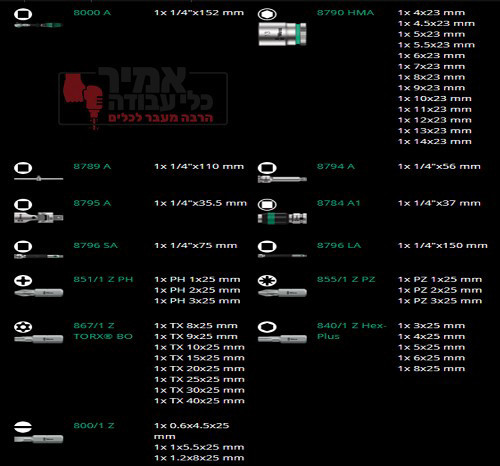Open the 8795 A universal joint image
Screen dimensions: 500x466
click(x=39, y=218)
